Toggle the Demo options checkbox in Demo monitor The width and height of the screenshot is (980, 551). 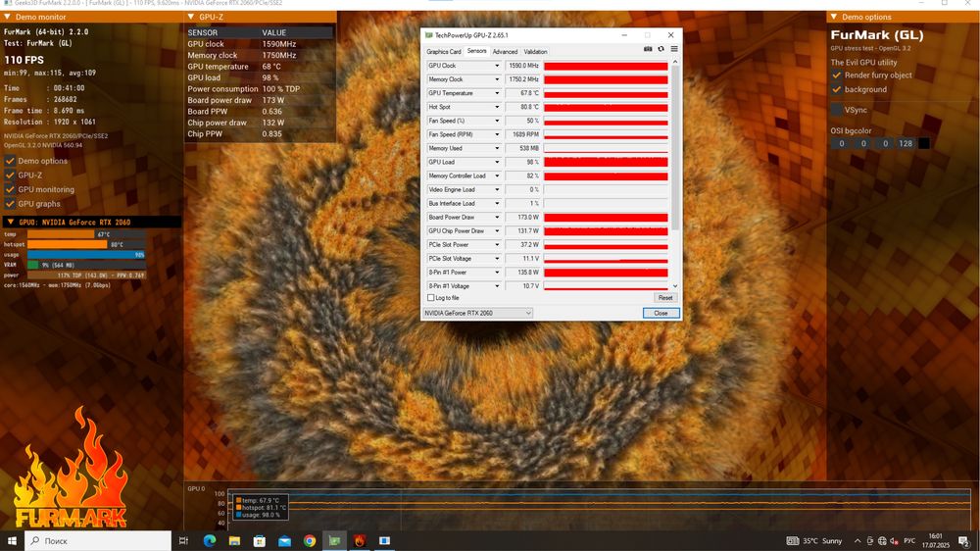[10, 161]
